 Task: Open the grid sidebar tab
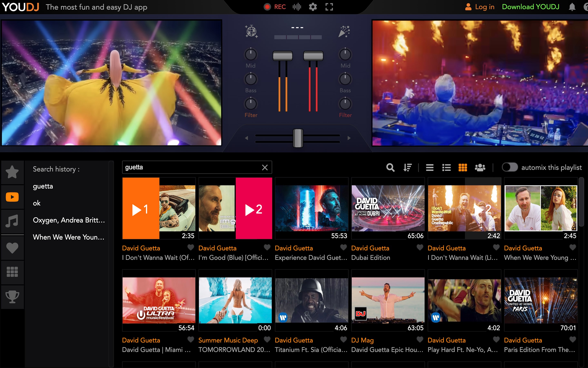tap(12, 272)
